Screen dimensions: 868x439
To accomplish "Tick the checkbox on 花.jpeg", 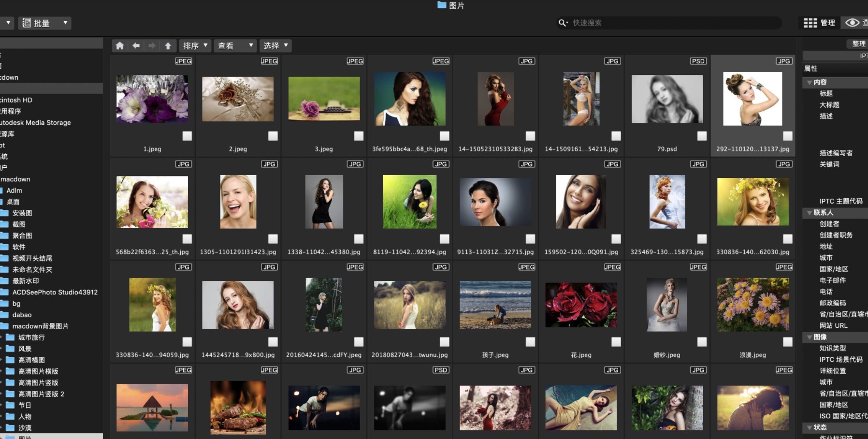I will coord(616,342).
